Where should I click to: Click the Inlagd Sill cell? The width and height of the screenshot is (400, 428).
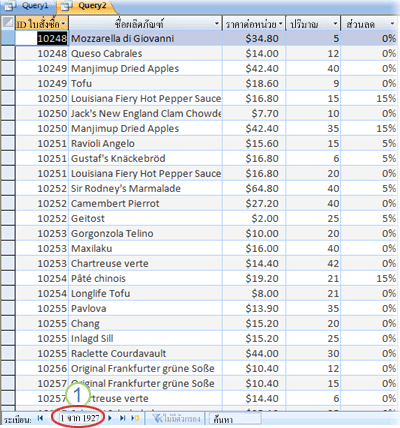coord(145,338)
